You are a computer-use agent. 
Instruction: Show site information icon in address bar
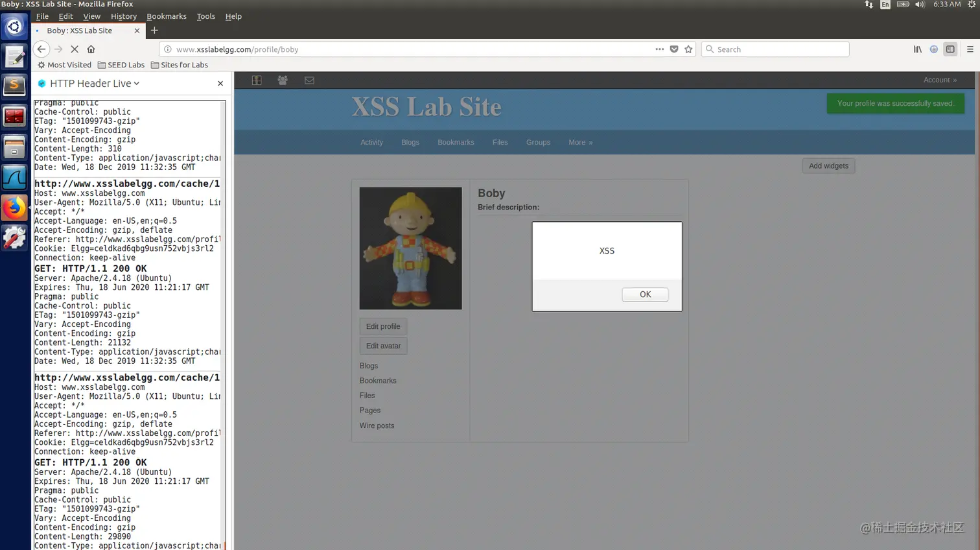click(x=168, y=49)
